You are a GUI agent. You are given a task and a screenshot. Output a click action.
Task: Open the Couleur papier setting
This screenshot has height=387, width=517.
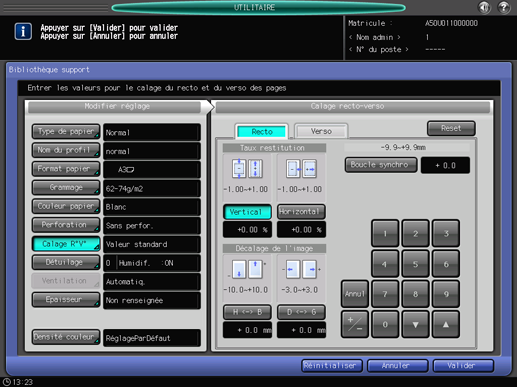pos(66,206)
